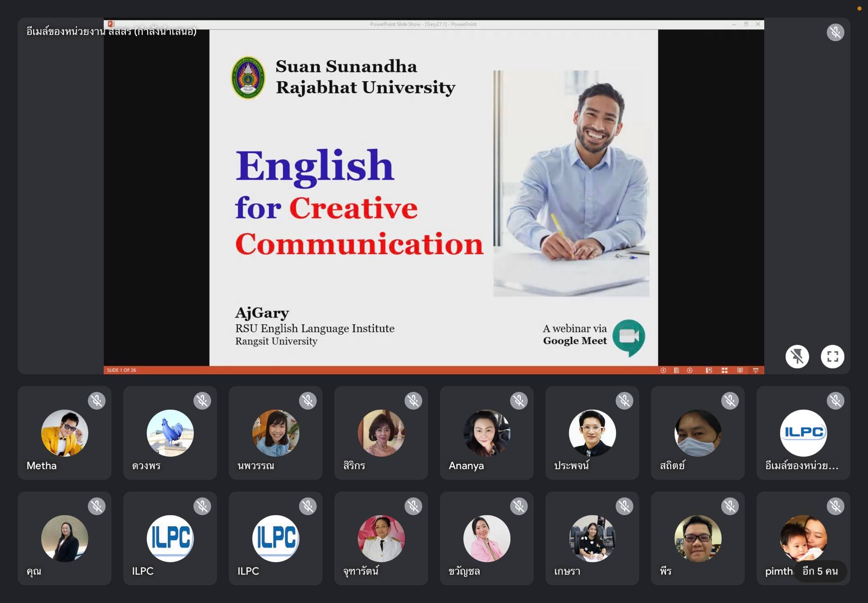The height and width of the screenshot is (603, 868).
Task: Click the Google Meet logo on the slide
Action: point(629,337)
